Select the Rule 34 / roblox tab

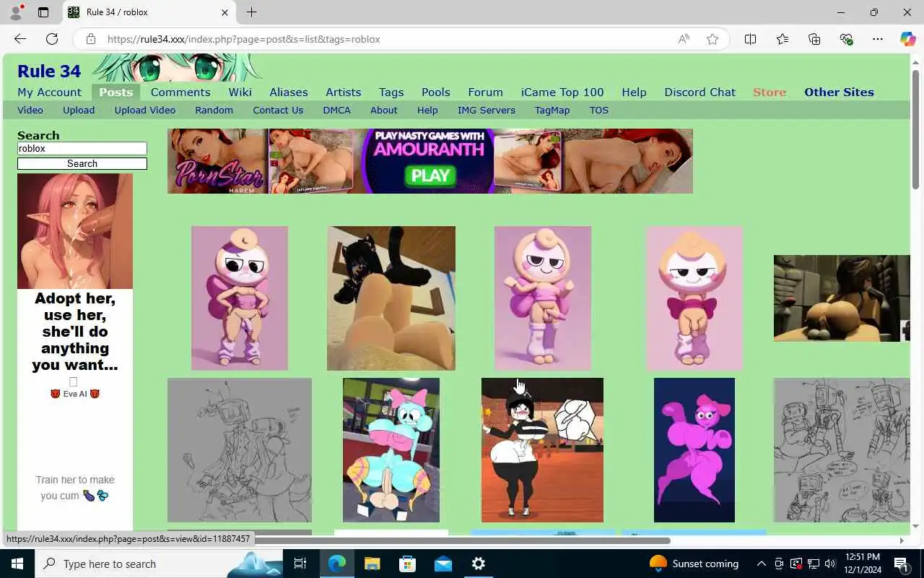(x=149, y=12)
